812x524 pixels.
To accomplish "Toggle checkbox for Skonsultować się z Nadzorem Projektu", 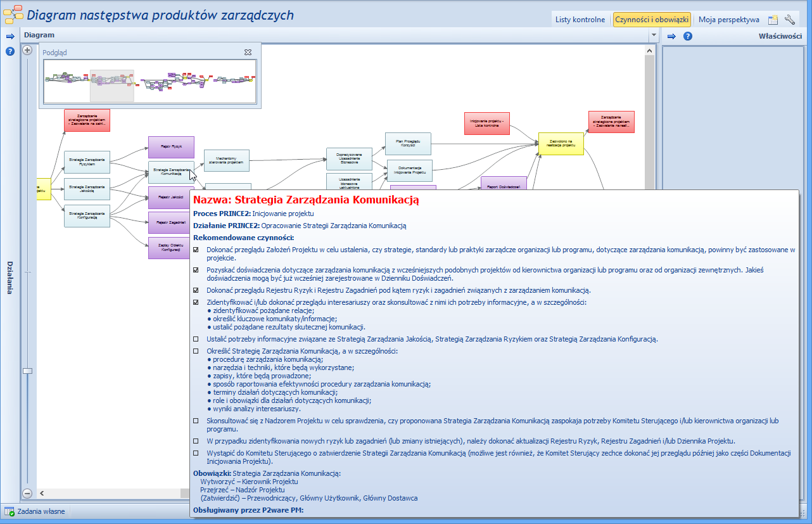I will click(196, 421).
